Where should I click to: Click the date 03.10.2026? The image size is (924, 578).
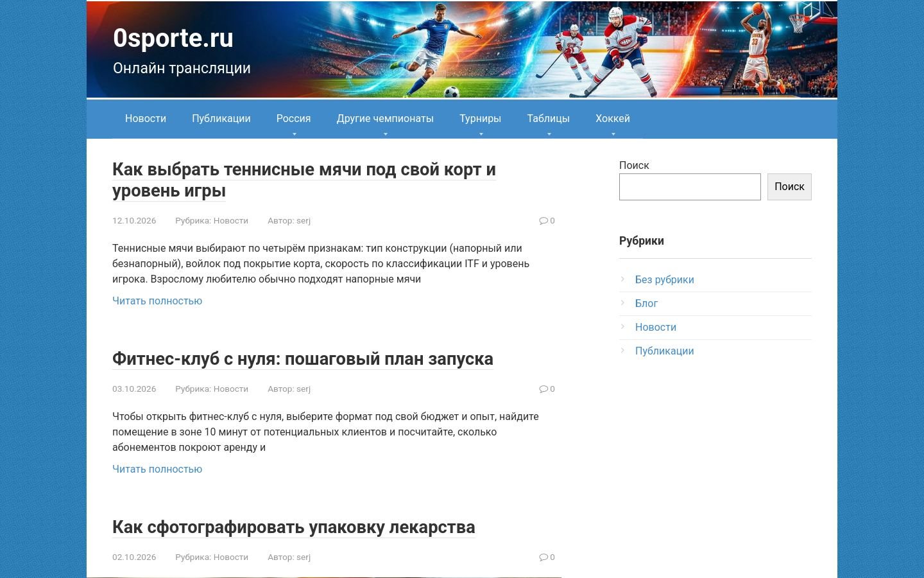pos(134,389)
